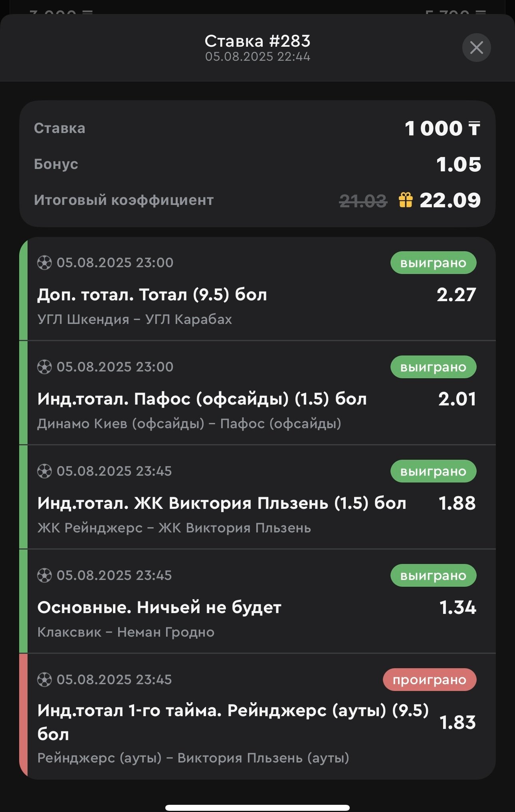Tap soccer ball icon for Пафос offsides bet
The width and height of the screenshot is (515, 812).
pyautogui.click(x=44, y=367)
